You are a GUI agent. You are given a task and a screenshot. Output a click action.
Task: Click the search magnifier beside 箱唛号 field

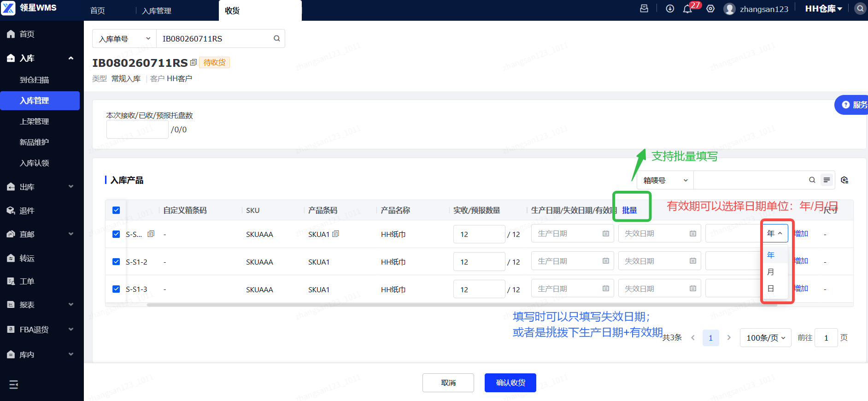[812, 180]
